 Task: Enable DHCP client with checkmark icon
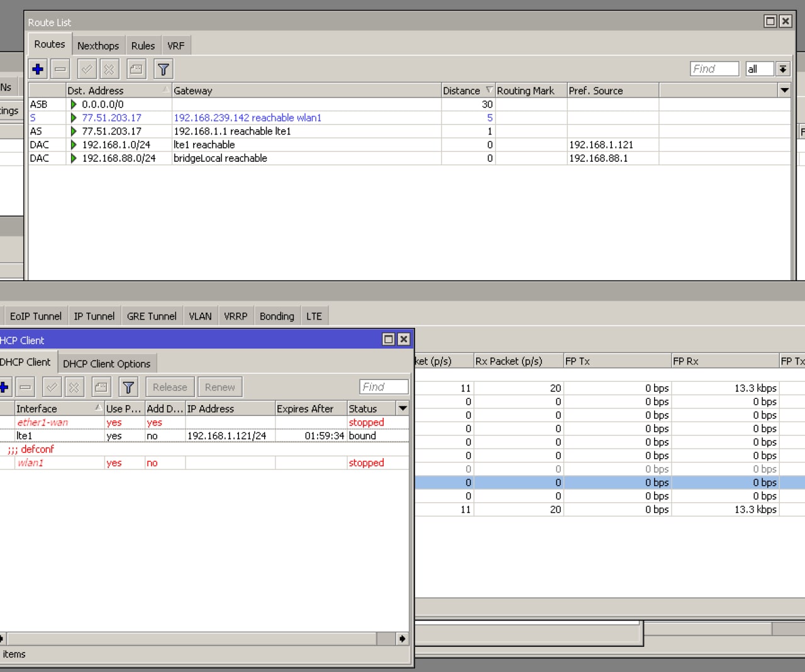click(x=52, y=387)
